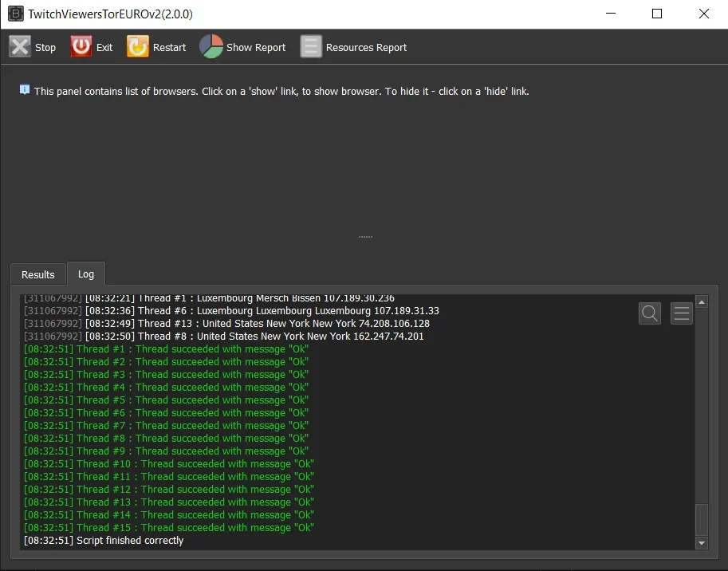Minimize the TwitchViewersTorEUROv2 window
The image size is (728, 571).
[x=611, y=14]
